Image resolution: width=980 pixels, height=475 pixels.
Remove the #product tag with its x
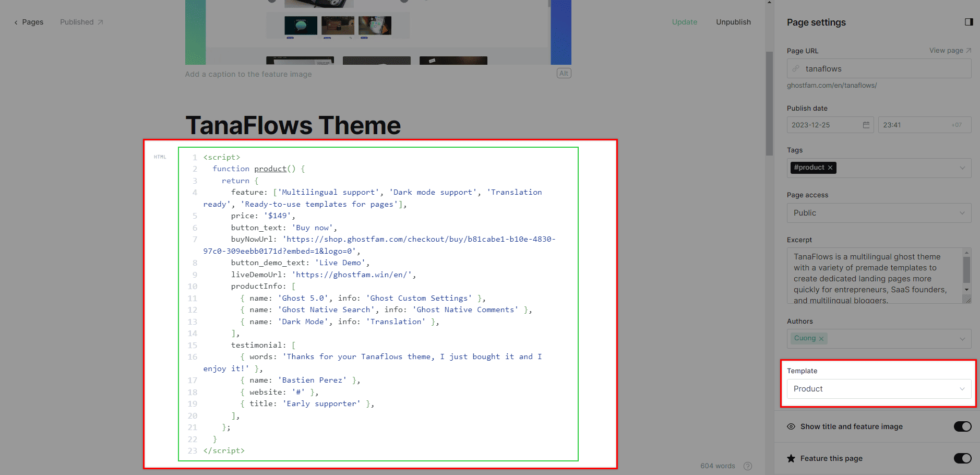click(830, 168)
